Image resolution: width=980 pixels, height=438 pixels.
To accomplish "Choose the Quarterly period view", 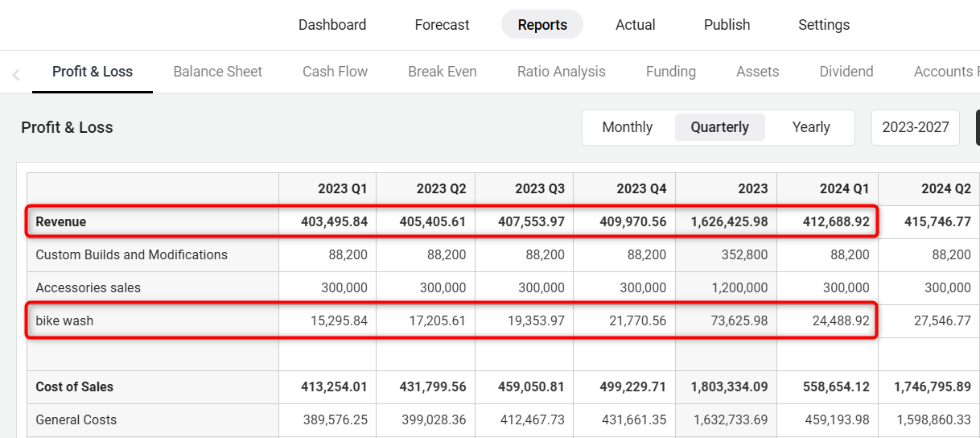I will pos(719,127).
